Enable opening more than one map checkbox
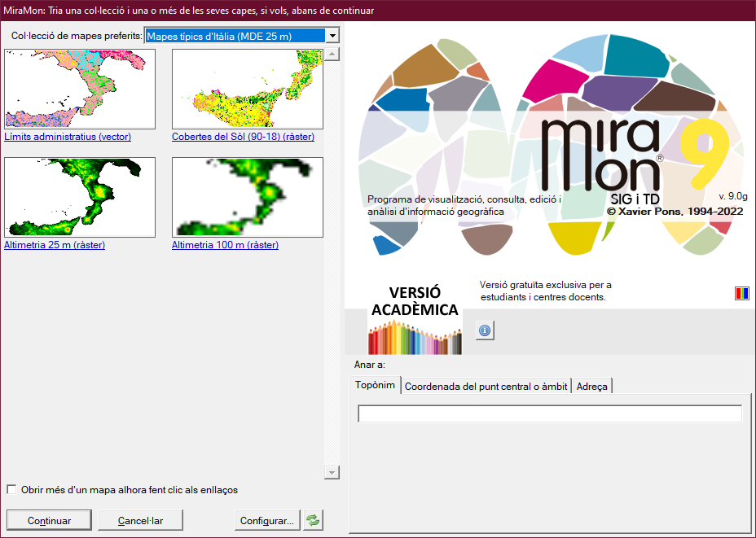The image size is (756, 538). tap(11, 490)
